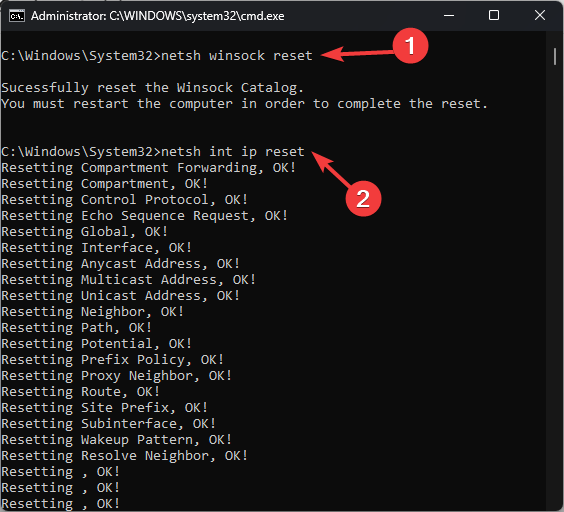Click the vertical scrollbar thumb

point(555,56)
